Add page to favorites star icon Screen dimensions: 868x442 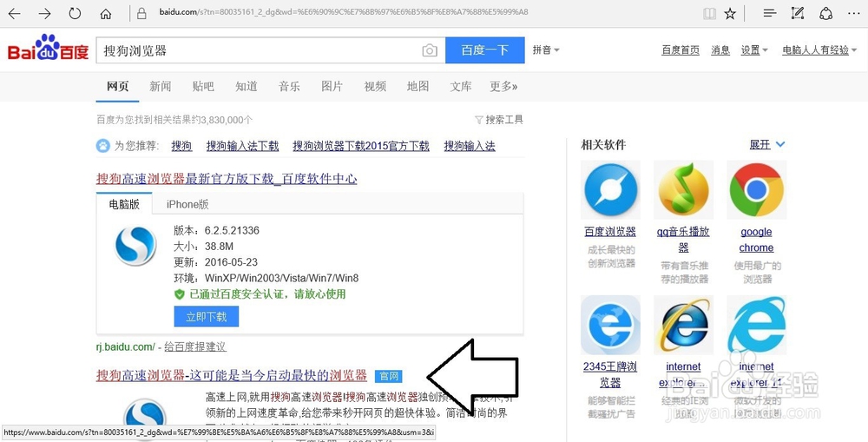(x=730, y=14)
